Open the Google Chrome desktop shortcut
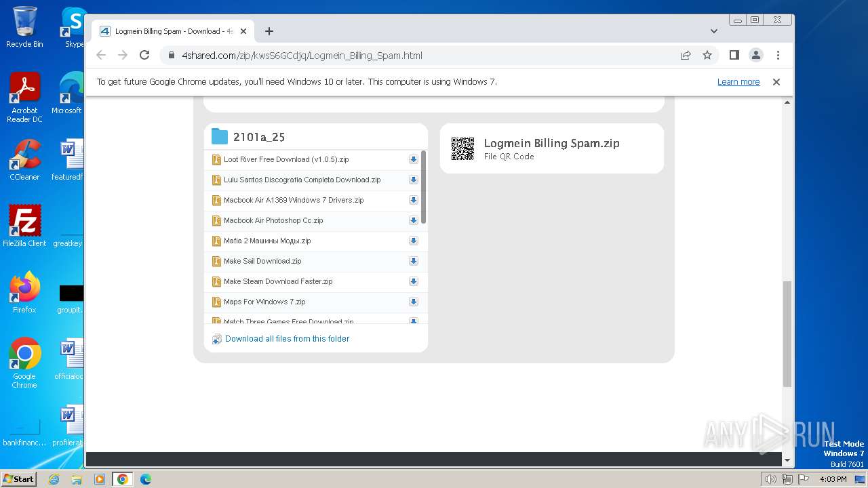Image resolution: width=868 pixels, height=488 pixels. pos(24,363)
